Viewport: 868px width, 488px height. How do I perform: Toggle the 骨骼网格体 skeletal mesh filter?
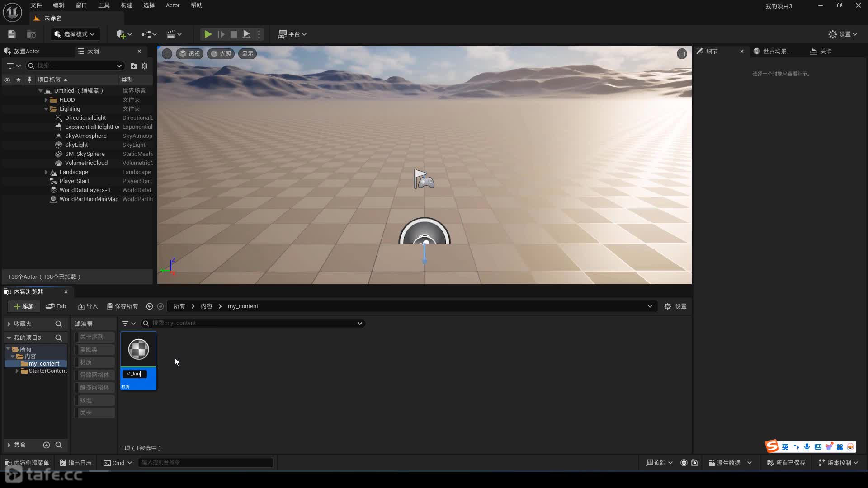tap(94, 375)
